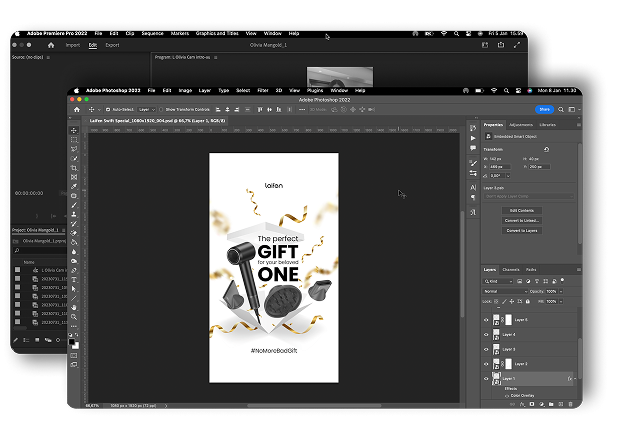This screenshot has height=426, width=619.
Task: Open the Normal blend mode dropdown
Action: [x=505, y=291]
